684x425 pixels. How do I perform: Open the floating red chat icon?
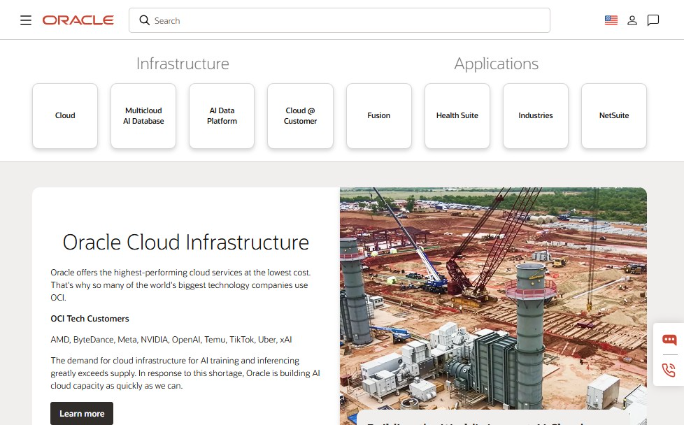tap(669, 339)
